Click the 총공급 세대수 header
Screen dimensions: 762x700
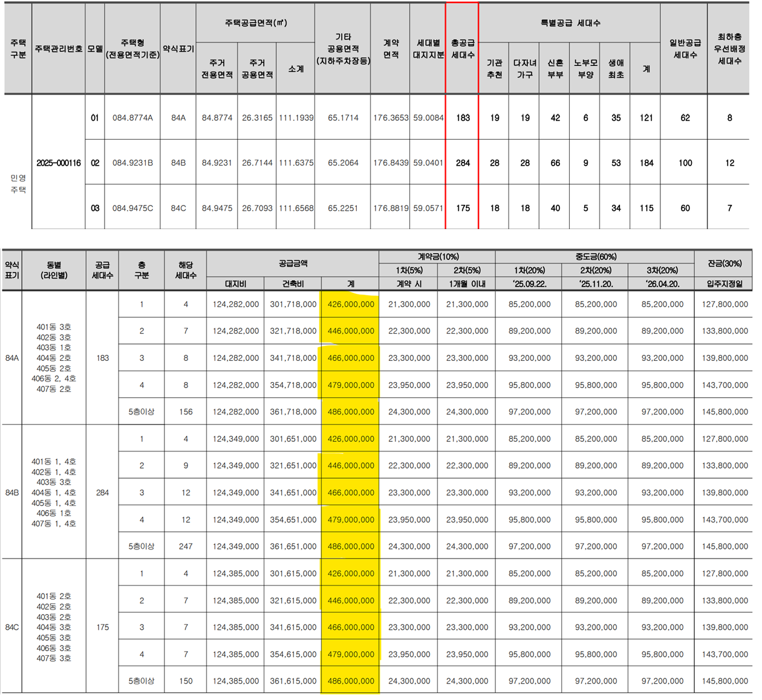463,49
